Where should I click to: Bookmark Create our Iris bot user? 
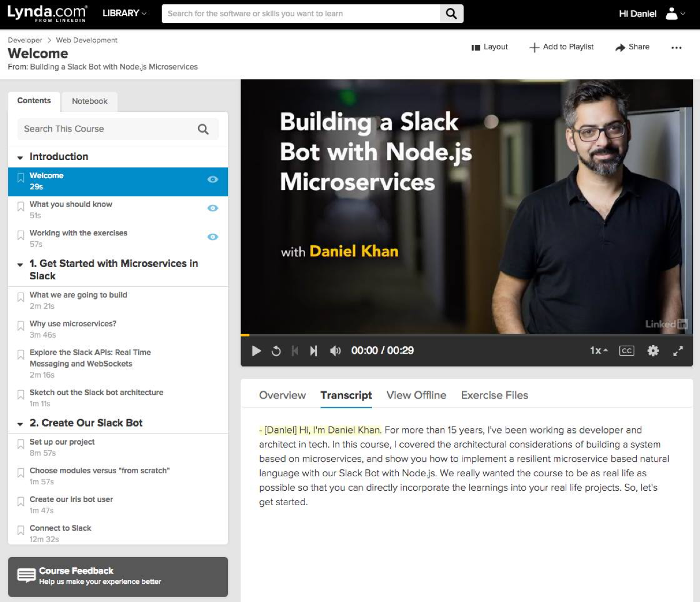click(21, 502)
